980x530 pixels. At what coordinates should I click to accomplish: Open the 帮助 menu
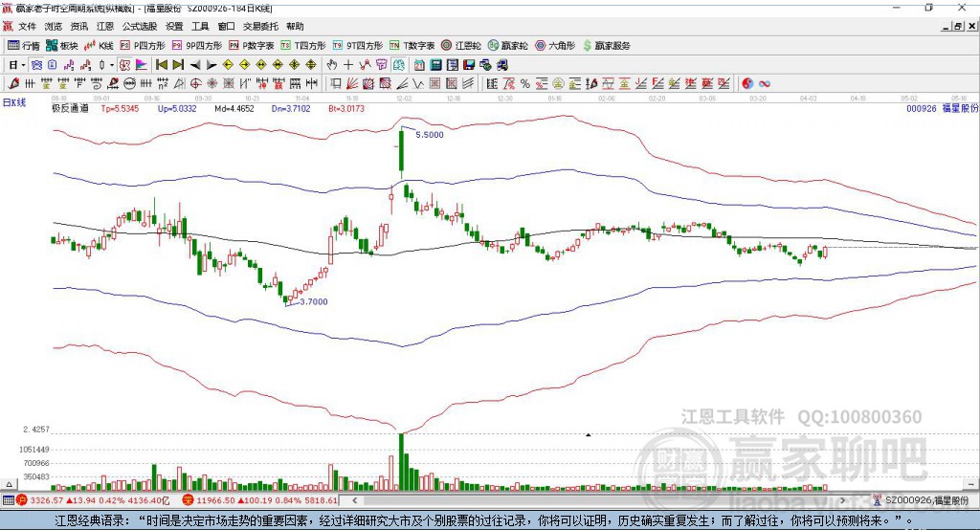(x=295, y=26)
